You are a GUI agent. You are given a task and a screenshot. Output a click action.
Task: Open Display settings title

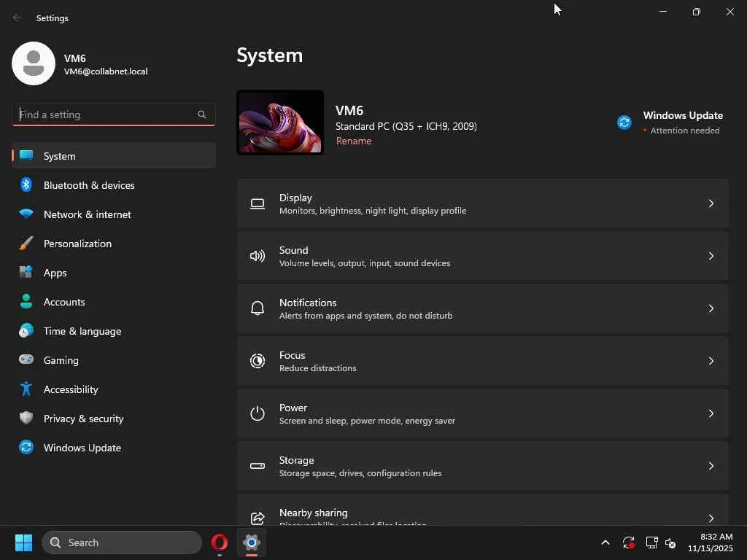[x=295, y=198]
